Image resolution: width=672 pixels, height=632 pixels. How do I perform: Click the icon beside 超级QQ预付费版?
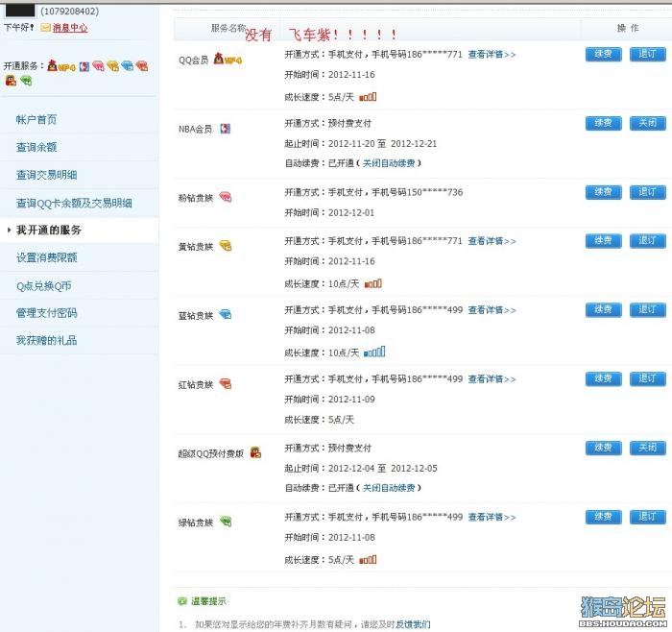256,452
